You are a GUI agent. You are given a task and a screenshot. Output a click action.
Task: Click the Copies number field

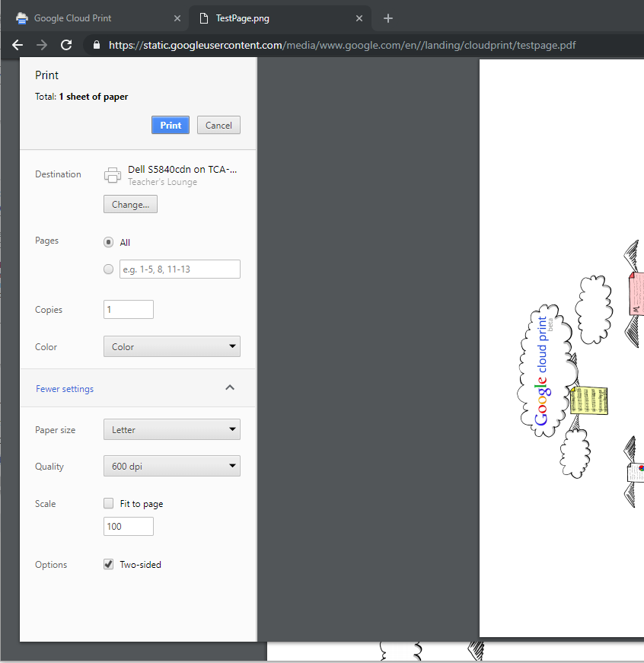point(129,310)
